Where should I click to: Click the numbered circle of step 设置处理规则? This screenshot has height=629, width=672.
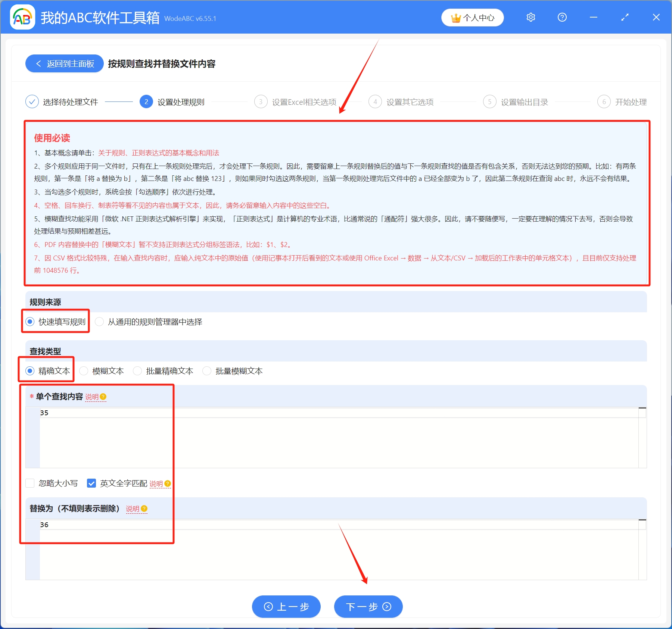pyautogui.click(x=146, y=101)
